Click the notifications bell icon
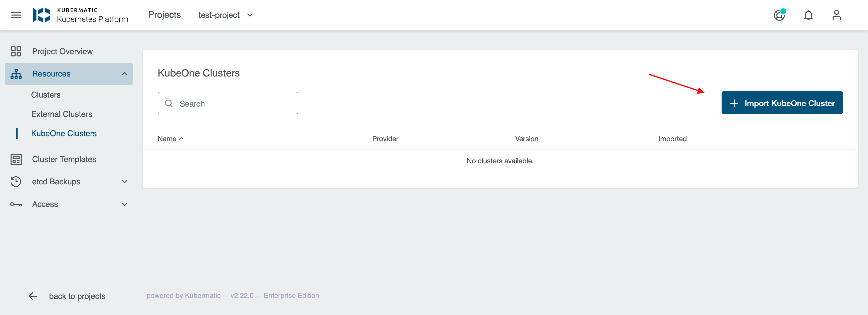Screen dimensions: 868x315 [808, 15]
